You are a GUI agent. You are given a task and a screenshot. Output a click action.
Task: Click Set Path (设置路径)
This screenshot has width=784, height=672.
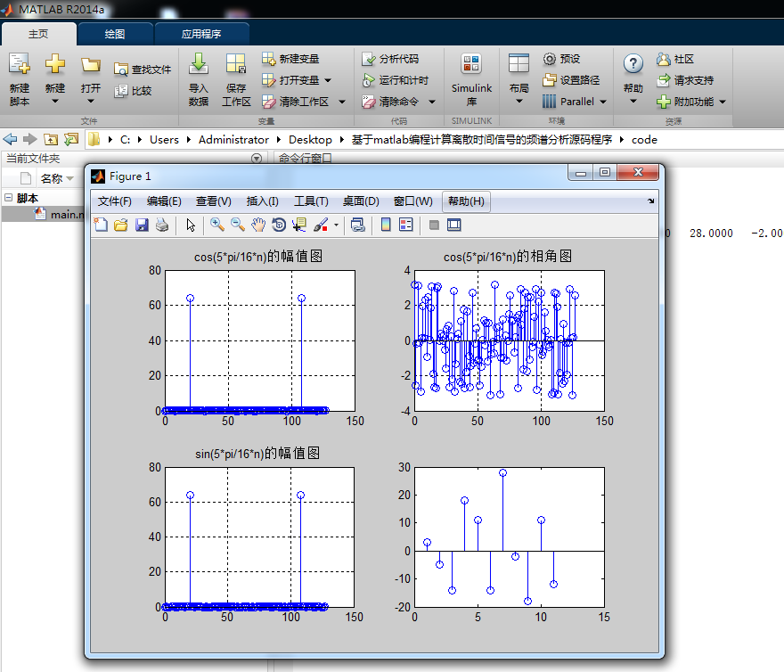571,80
